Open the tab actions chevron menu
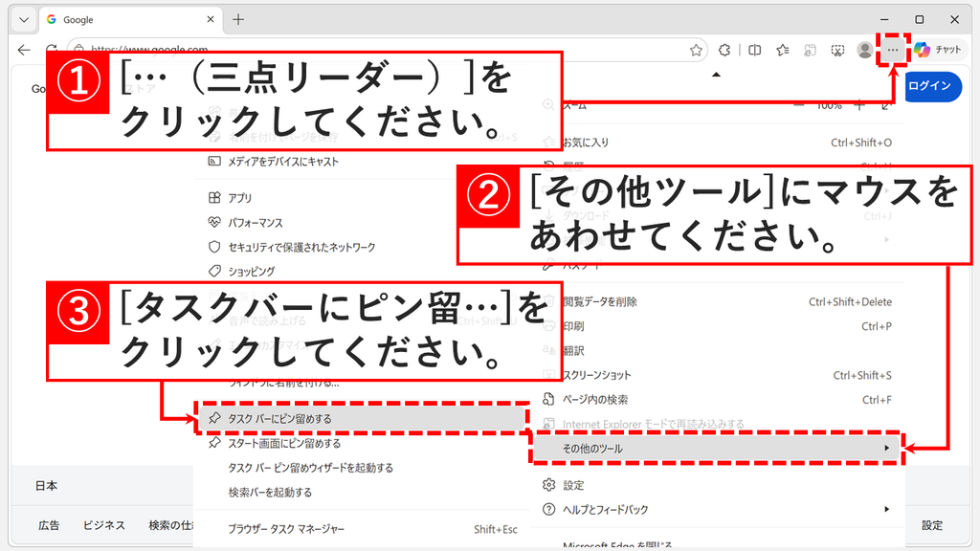Viewport: 980px width, 551px height. [24, 20]
